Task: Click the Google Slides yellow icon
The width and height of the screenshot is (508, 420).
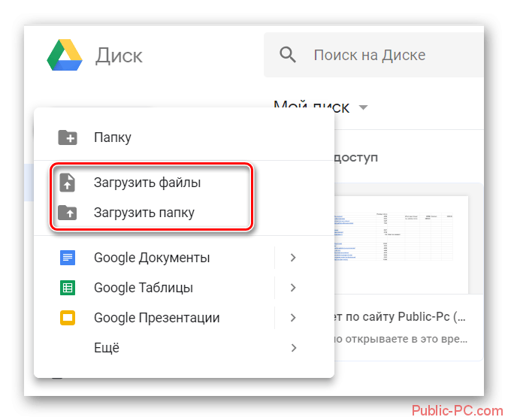Action: point(68,318)
